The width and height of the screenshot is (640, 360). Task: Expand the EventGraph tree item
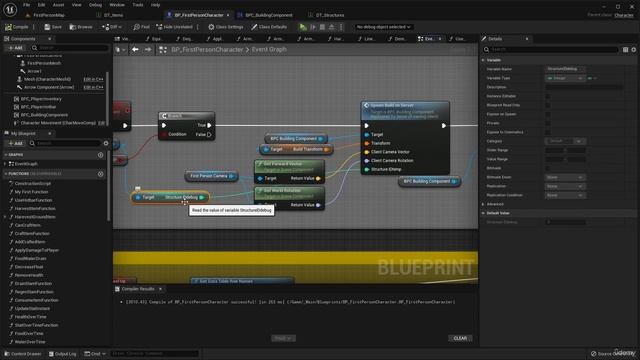coord(5,164)
